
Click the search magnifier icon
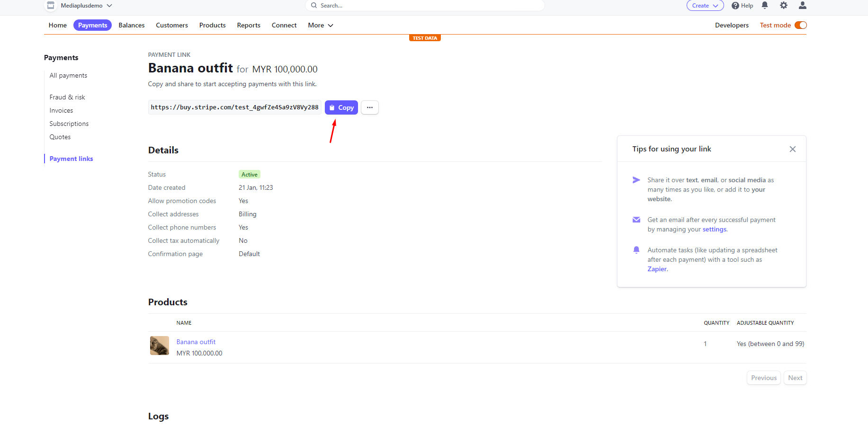[314, 6]
